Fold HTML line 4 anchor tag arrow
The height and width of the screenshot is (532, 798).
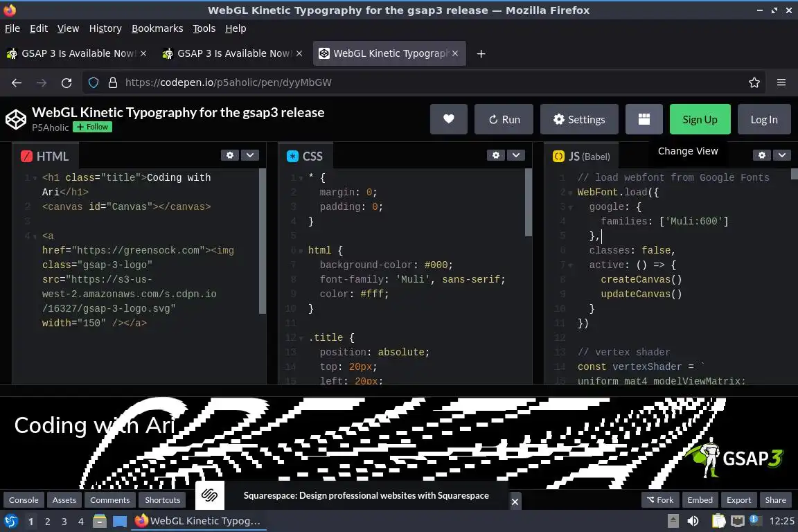click(35, 237)
